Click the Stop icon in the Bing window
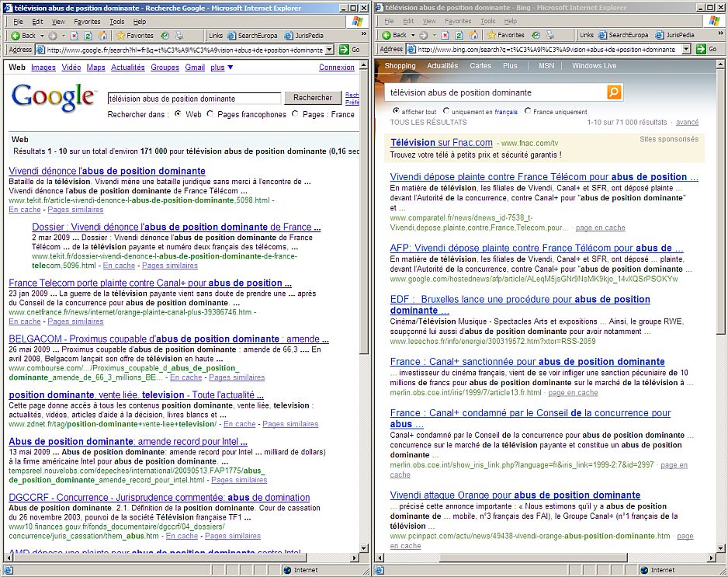The width and height of the screenshot is (728, 577). point(445,35)
